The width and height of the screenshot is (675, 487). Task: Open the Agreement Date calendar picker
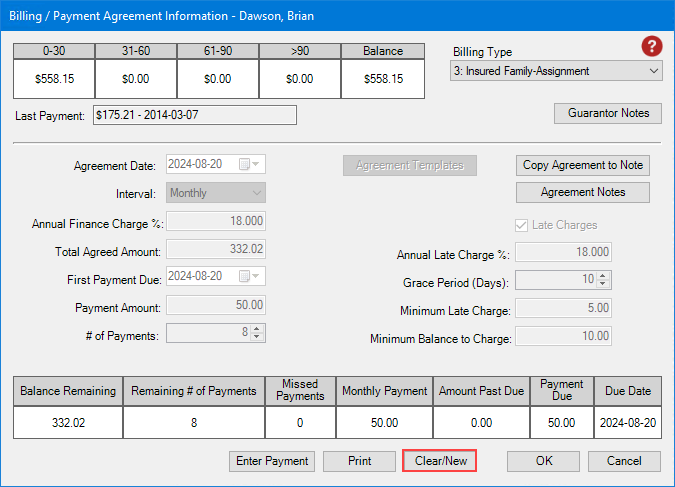[x=256, y=165]
